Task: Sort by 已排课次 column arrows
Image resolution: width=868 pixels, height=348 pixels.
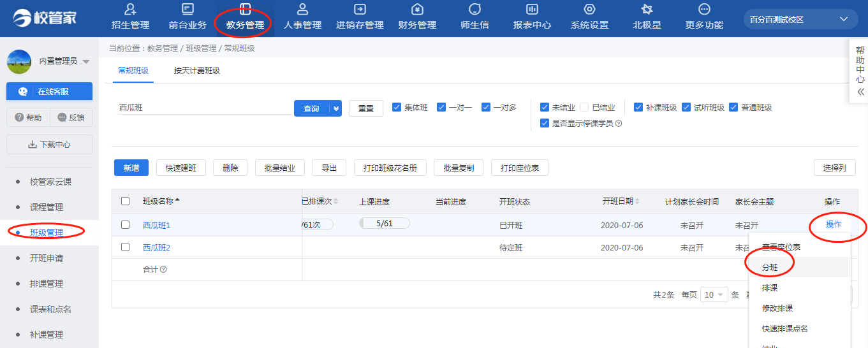Action: (x=335, y=201)
